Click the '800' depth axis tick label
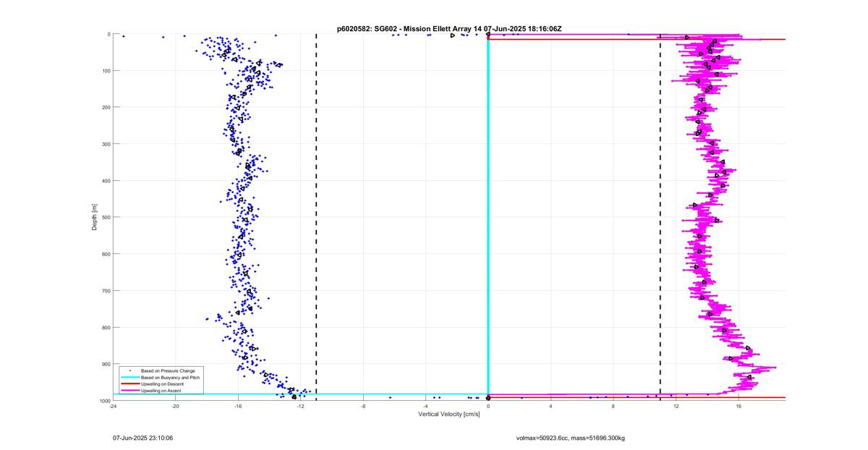Screen dimensions: 868x450 pyautogui.click(x=105, y=327)
